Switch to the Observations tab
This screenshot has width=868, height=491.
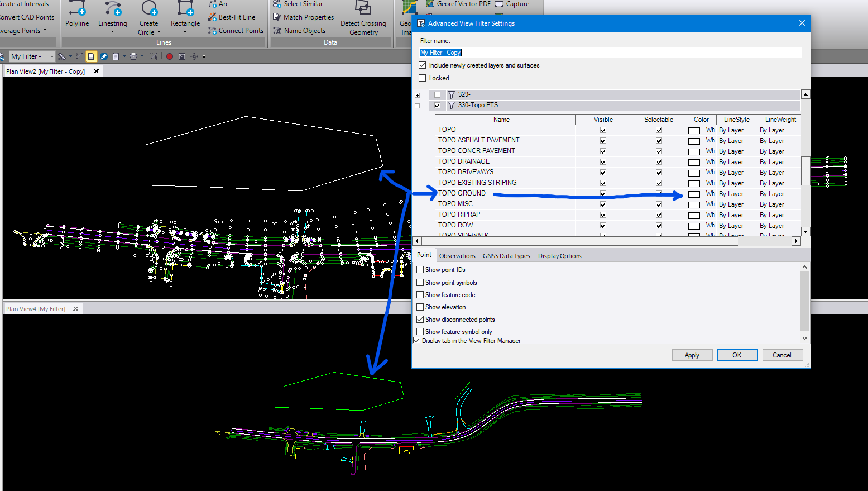click(x=457, y=256)
